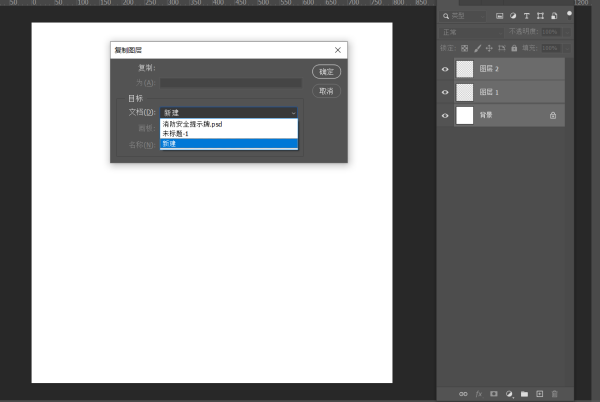Click the 取消 button

326,91
